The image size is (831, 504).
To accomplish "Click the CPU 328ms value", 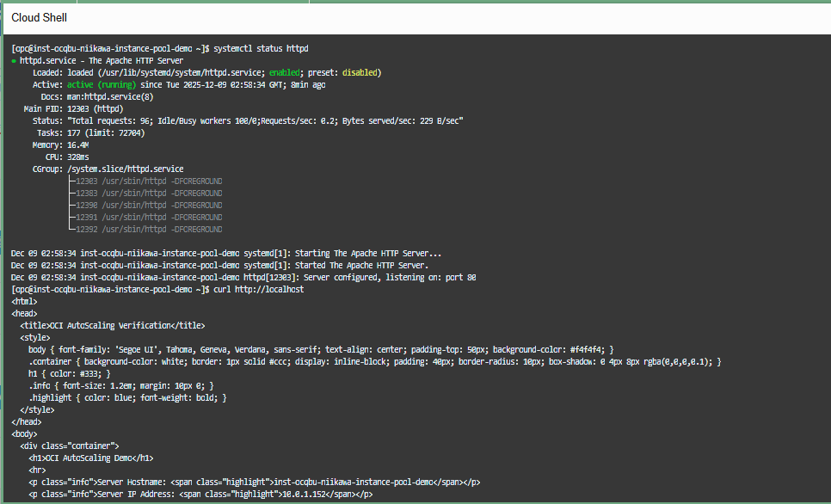I will [80, 157].
